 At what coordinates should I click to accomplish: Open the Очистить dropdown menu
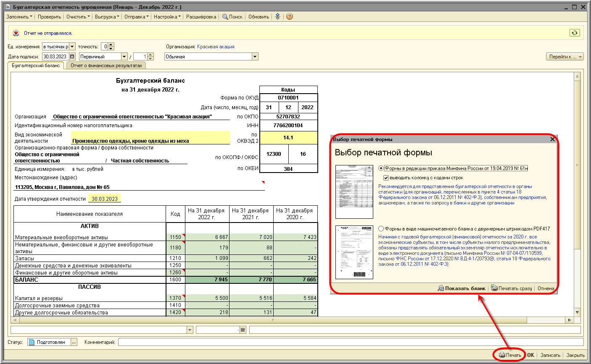(x=78, y=17)
